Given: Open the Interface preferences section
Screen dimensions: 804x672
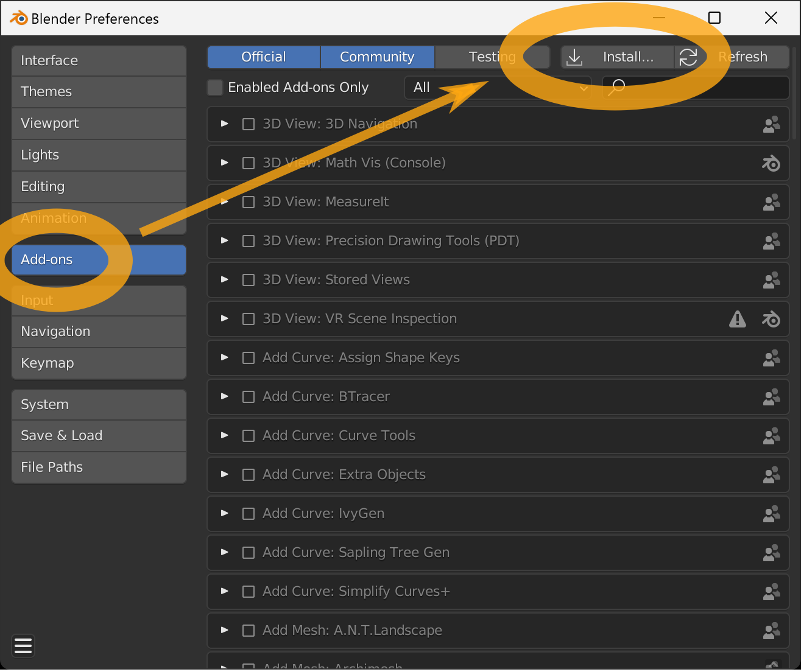Looking at the screenshot, I should 99,61.
